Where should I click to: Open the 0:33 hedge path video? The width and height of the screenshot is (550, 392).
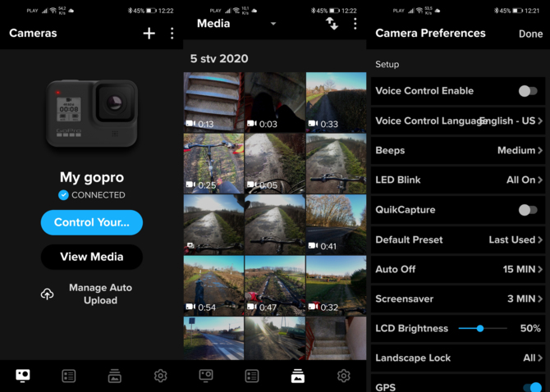pyautogui.click(x=336, y=103)
